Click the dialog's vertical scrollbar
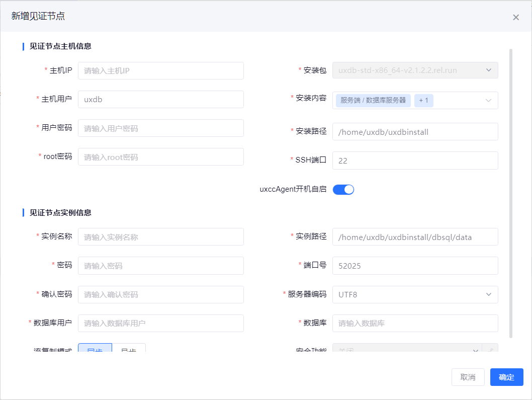Screen dimensions: 532x400 (511, 191)
